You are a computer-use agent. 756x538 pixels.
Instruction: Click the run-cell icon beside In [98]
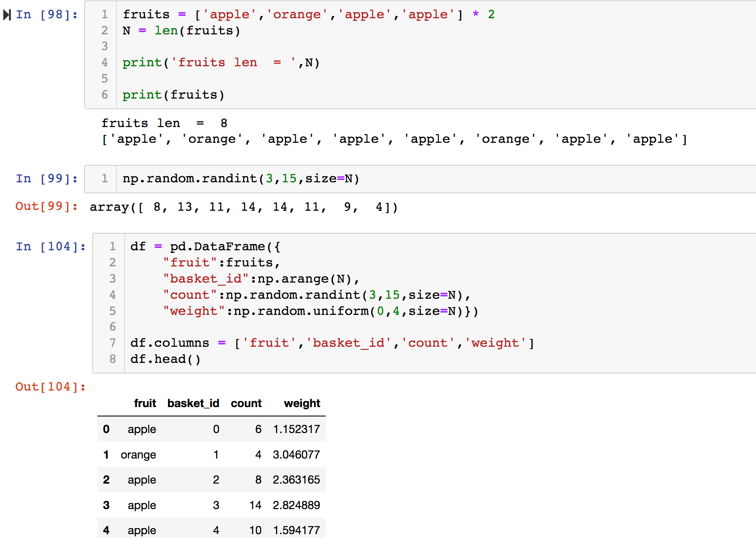coord(7,15)
